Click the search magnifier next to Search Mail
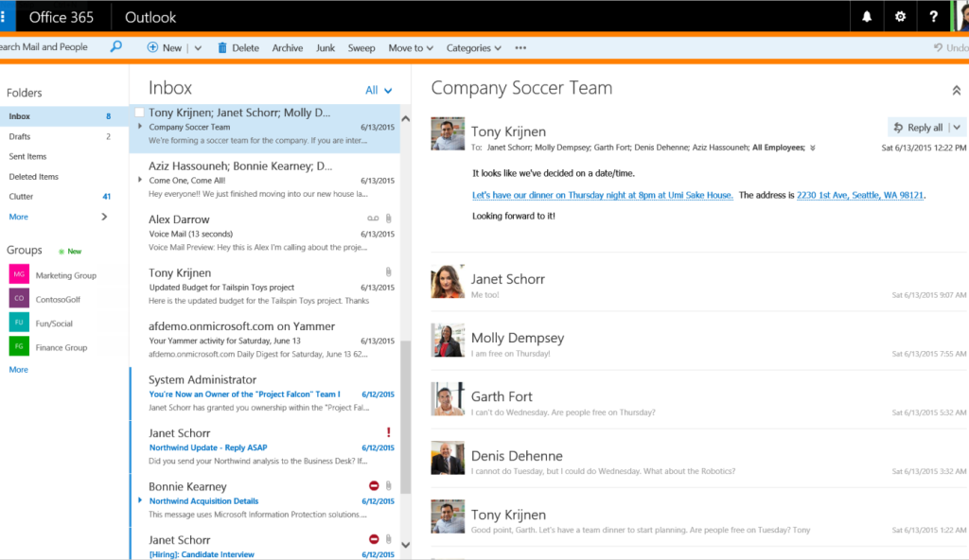This screenshot has width=969, height=560. 115,45
